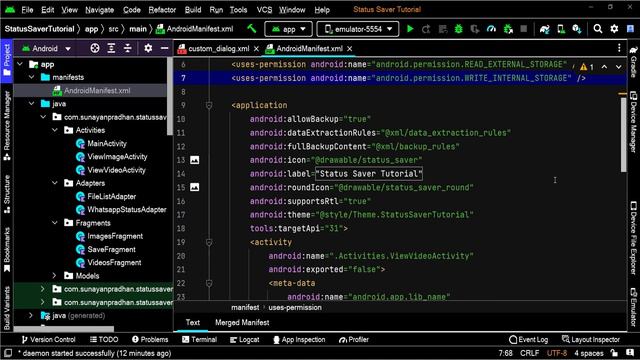This screenshot has width=640, height=360.
Task: Click Attach Debugger to Android Process icon
Action: click(508, 29)
